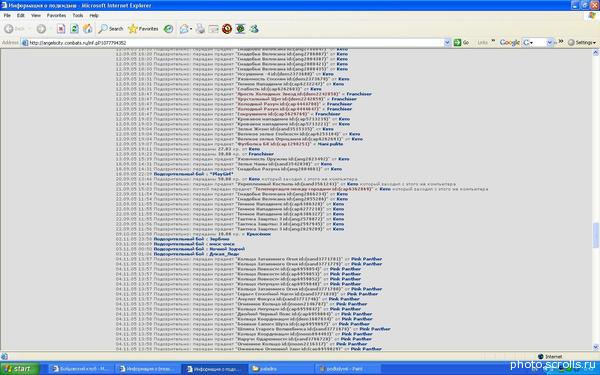Click the Forward navigation arrow button

pos(41,29)
